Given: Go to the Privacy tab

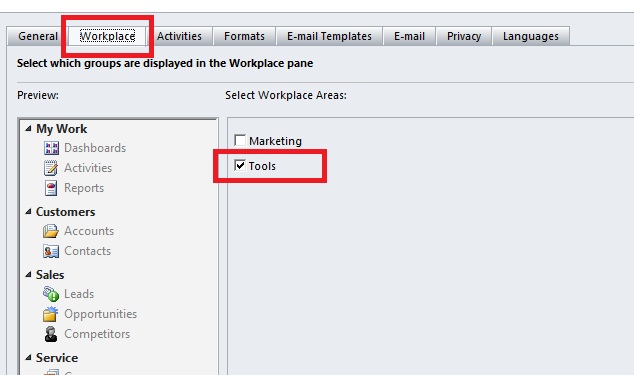Looking at the screenshot, I should point(464,36).
